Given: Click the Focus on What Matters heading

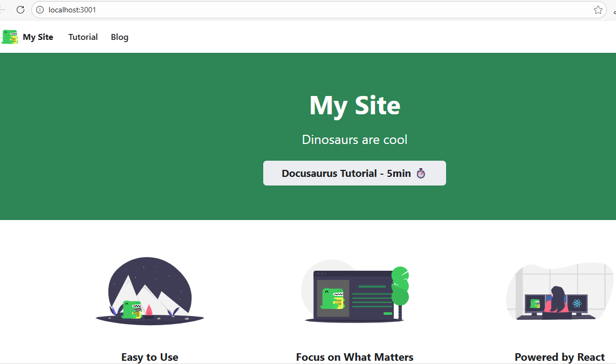Looking at the screenshot, I should [x=354, y=357].
